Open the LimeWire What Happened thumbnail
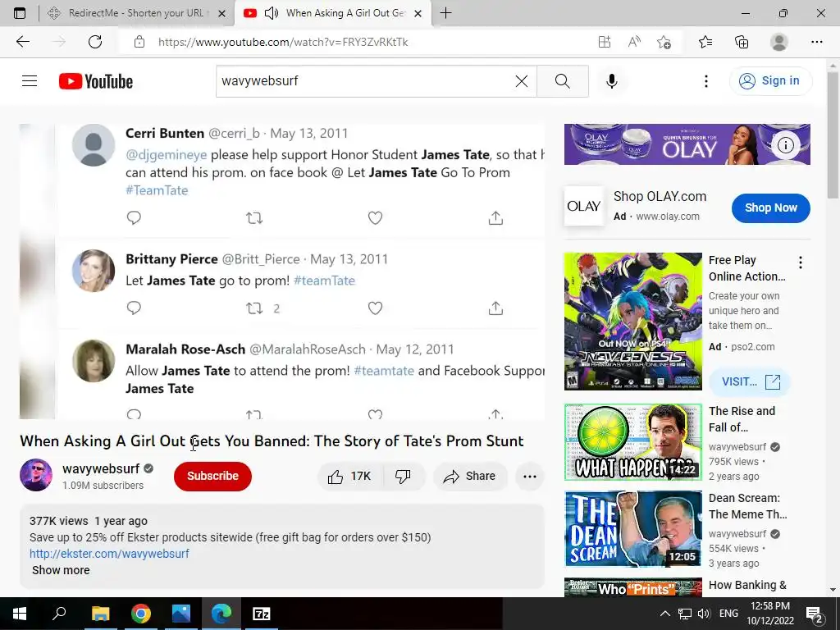 click(632, 442)
